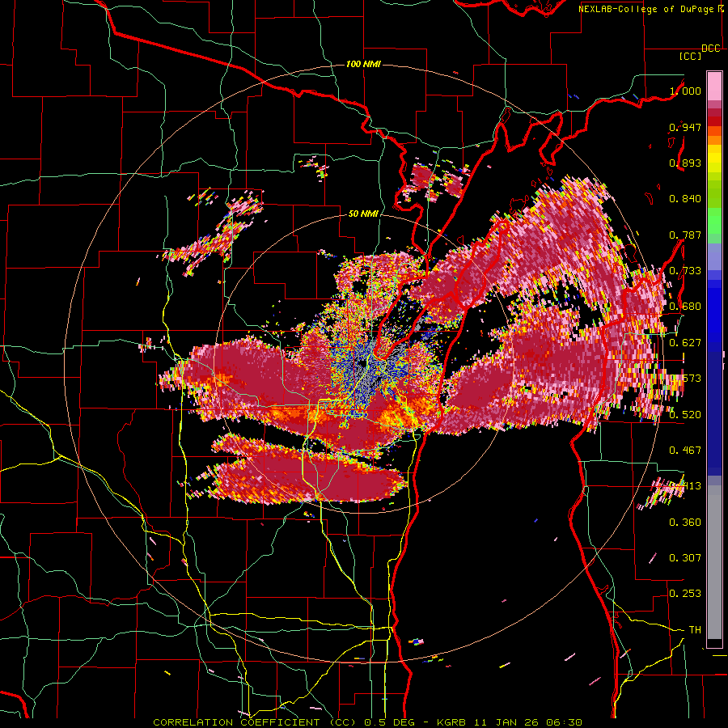Screen dimensions: 728x728
Task: Click the TH threshold label on the legend
Action: tap(695, 630)
